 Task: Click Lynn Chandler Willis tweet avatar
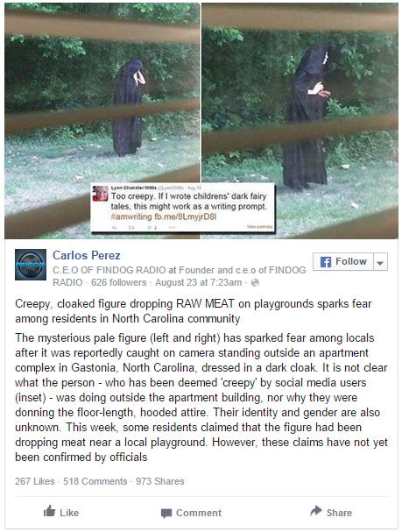[101, 194]
